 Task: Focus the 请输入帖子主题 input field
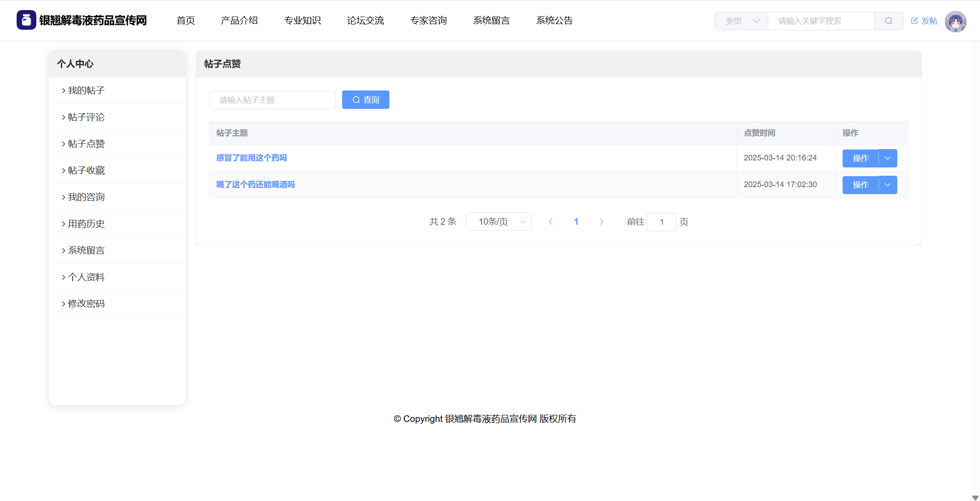pyautogui.click(x=272, y=100)
